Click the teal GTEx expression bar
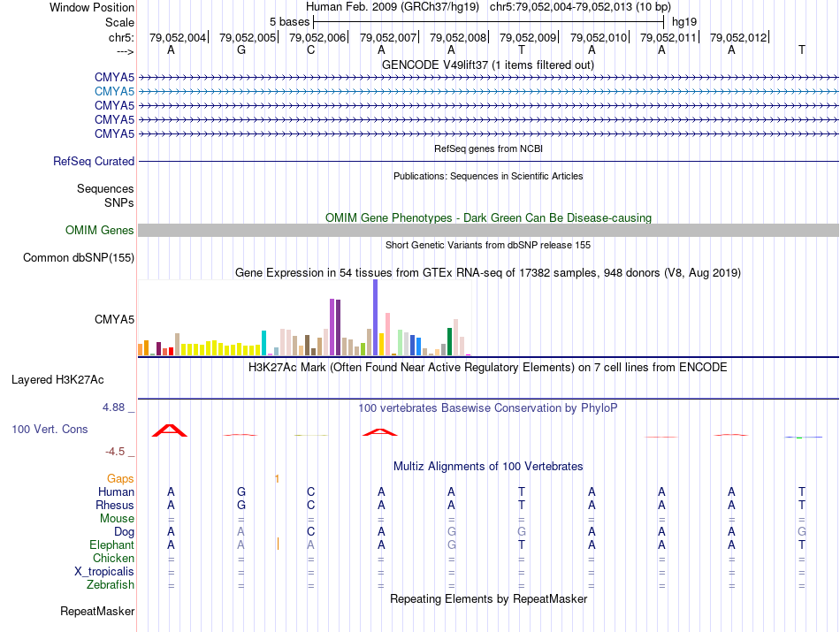This screenshot has width=840, height=632. click(263, 343)
